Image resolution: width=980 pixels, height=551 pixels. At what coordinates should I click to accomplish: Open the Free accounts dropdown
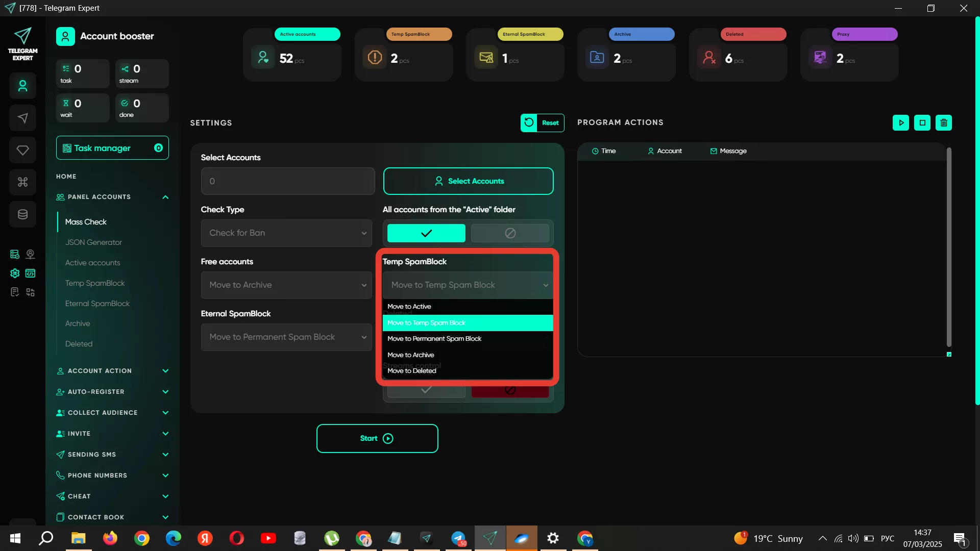(x=286, y=285)
